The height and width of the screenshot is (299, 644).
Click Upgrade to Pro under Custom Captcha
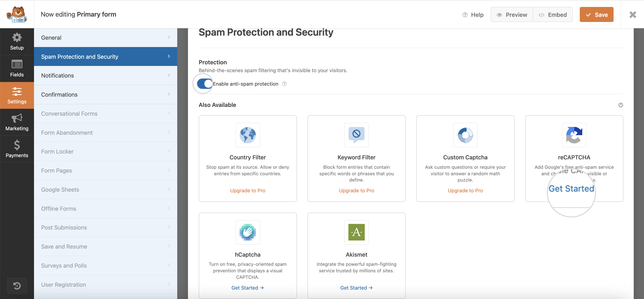click(x=465, y=191)
